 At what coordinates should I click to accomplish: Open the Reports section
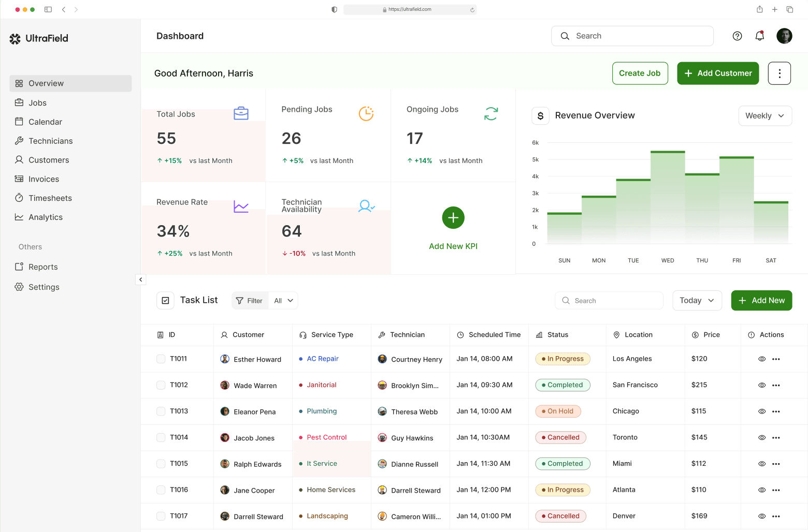click(43, 267)
